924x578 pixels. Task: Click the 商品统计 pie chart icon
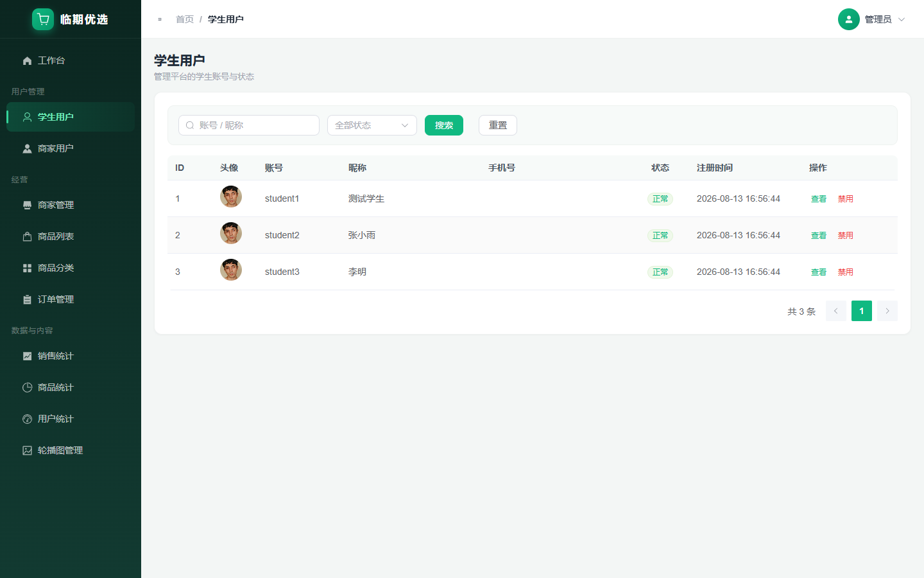[x=27, y=387]
